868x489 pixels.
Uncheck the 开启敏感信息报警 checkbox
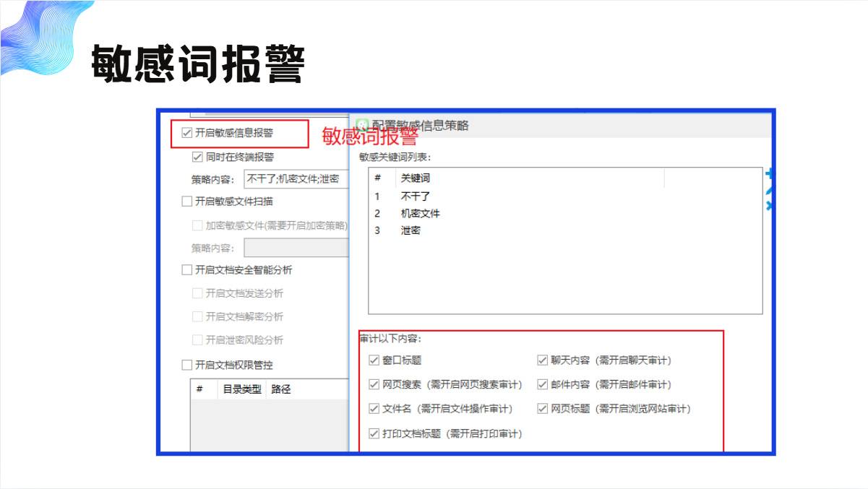187,133
